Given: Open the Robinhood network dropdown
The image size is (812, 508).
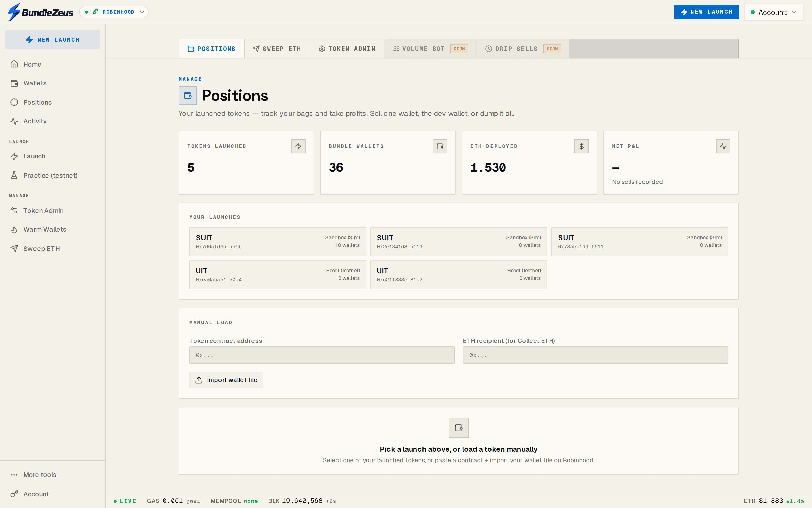Looking at the screenshot, I should coord(114,12).
